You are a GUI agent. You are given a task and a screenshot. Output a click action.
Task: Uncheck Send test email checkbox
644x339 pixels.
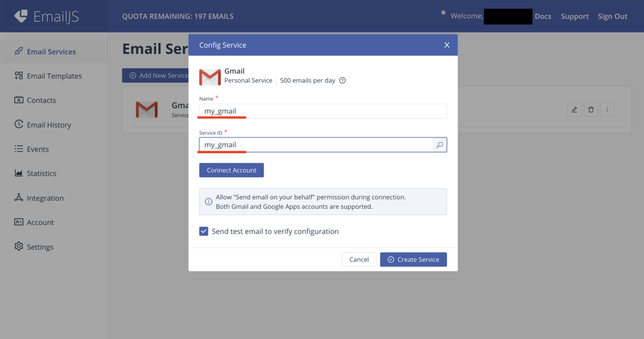click(x=203, y=231)
